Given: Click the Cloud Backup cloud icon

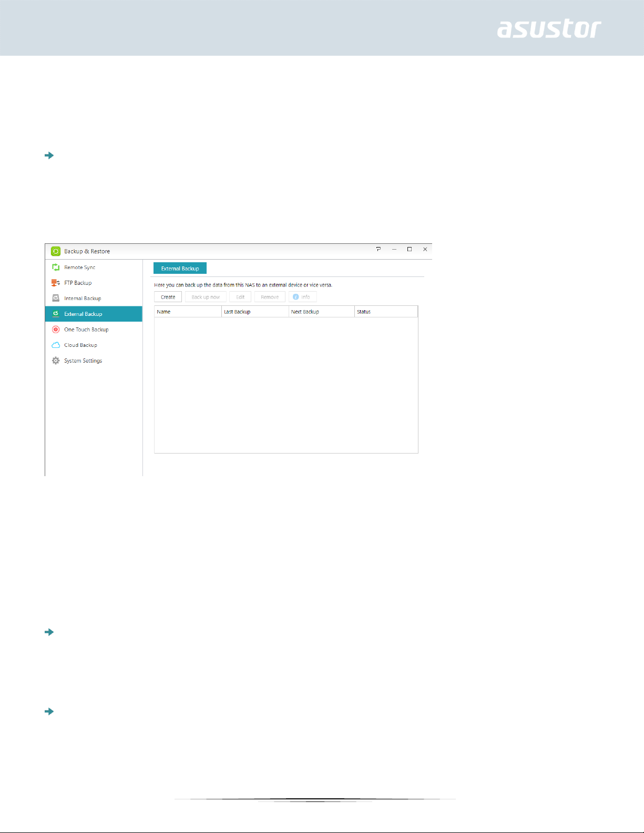Looking at the screenshot, I should pos(56,345).
